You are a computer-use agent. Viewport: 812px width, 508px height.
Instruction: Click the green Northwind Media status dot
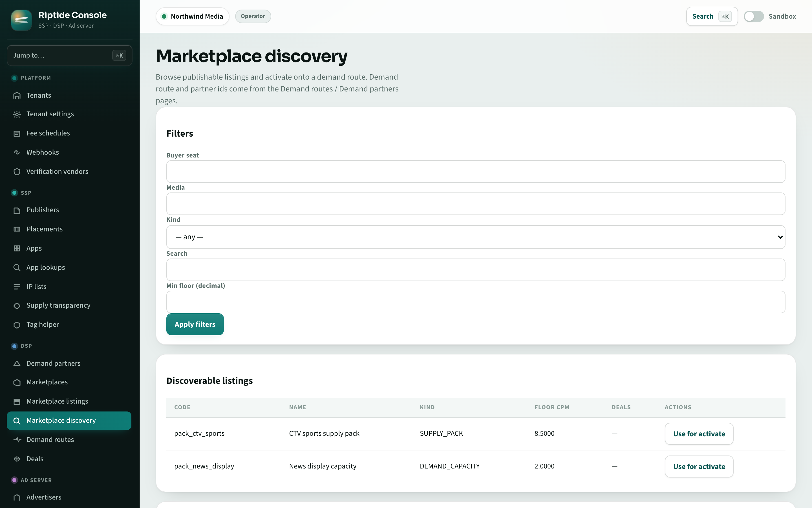click(164, 16)
